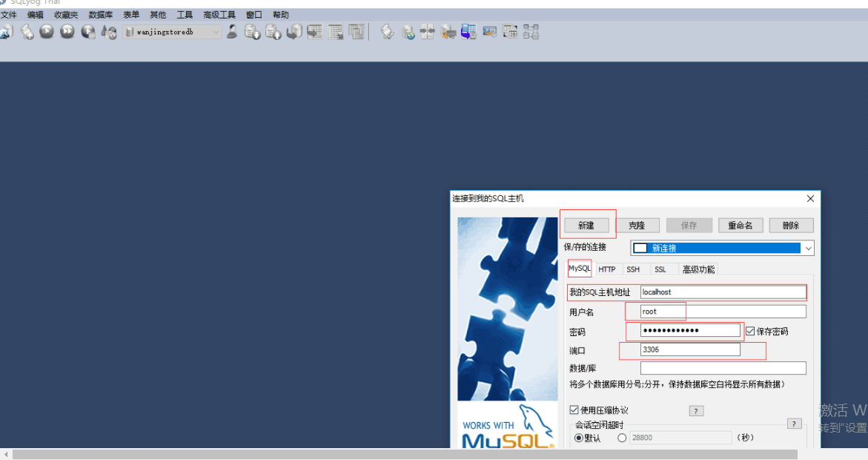Viewport: 868px width, 460px height.
Task: Click the ID-card-shaped toolbar icon
Action: tap(489, 32)
